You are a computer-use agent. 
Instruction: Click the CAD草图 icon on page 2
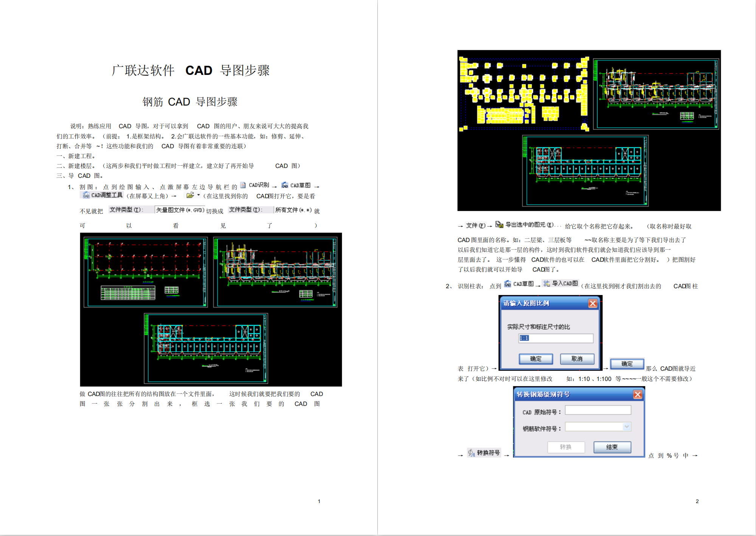click(508, 284)
